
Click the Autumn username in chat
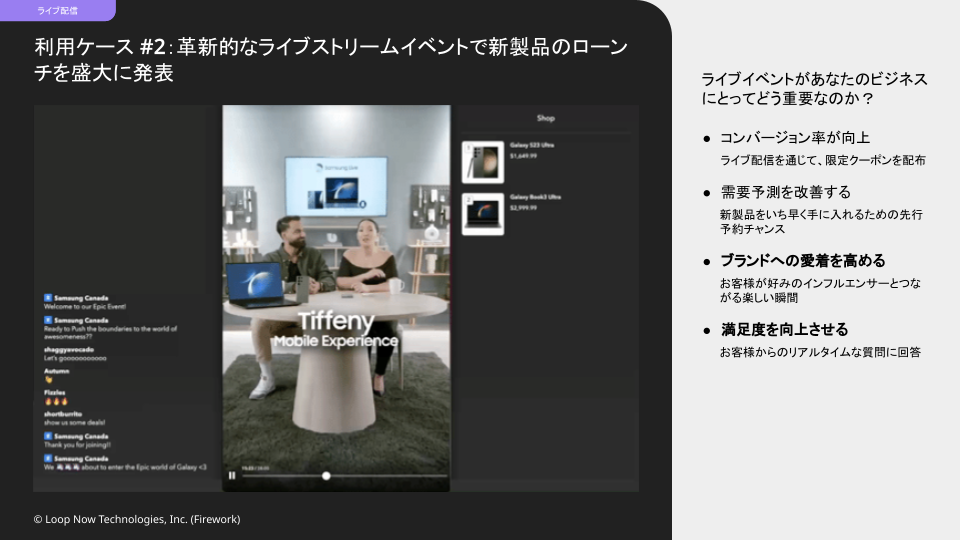56,371
